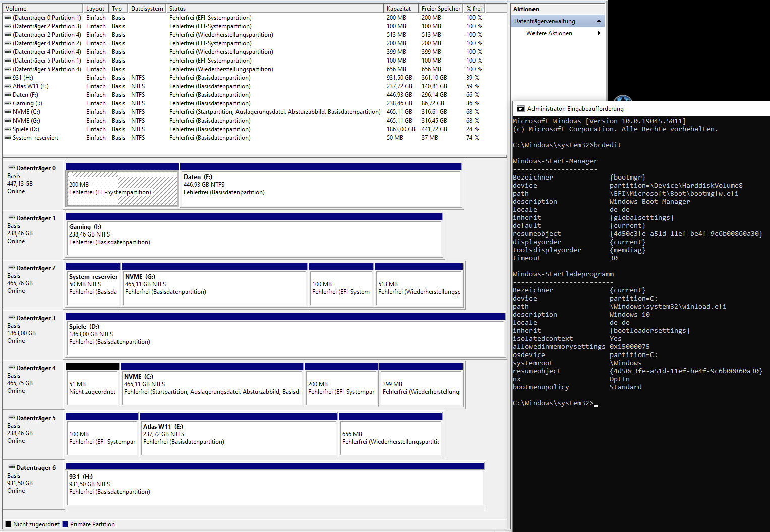Sort the list by the Volume column
This screenshot has width=770, height=532.
42,9
